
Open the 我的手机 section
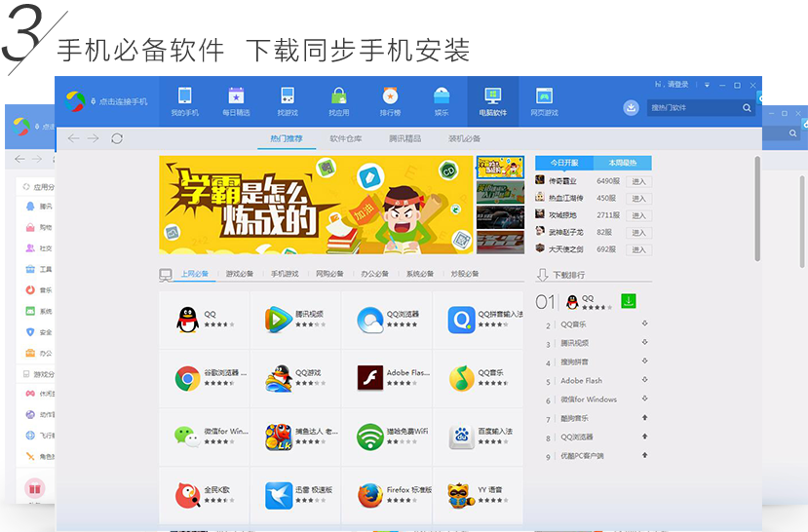(x=184, y=101)
